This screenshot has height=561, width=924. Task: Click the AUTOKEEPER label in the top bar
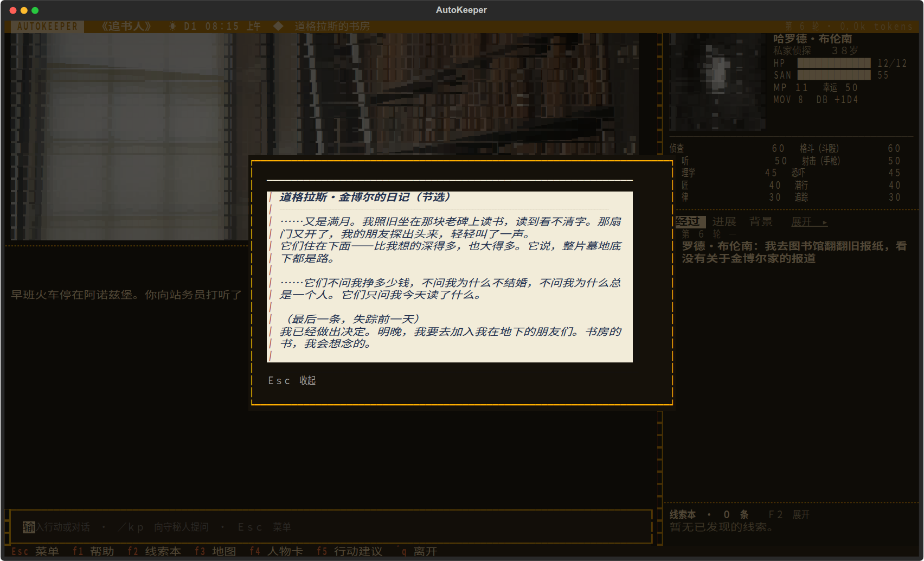click(x=48, y=26)
